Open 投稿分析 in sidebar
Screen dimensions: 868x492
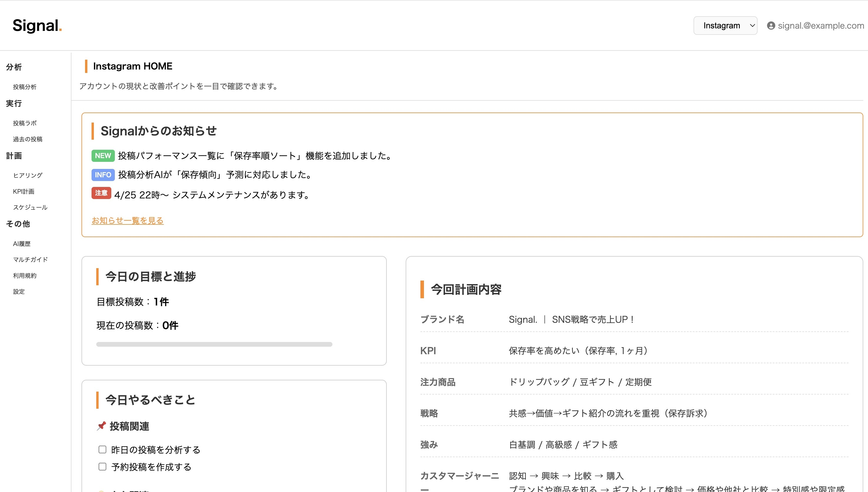[25, 87]
